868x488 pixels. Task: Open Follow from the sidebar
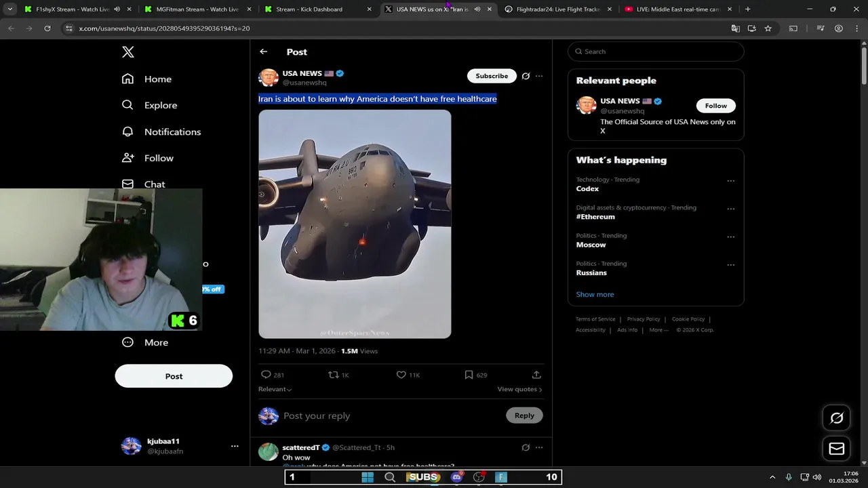pos(147,158)
